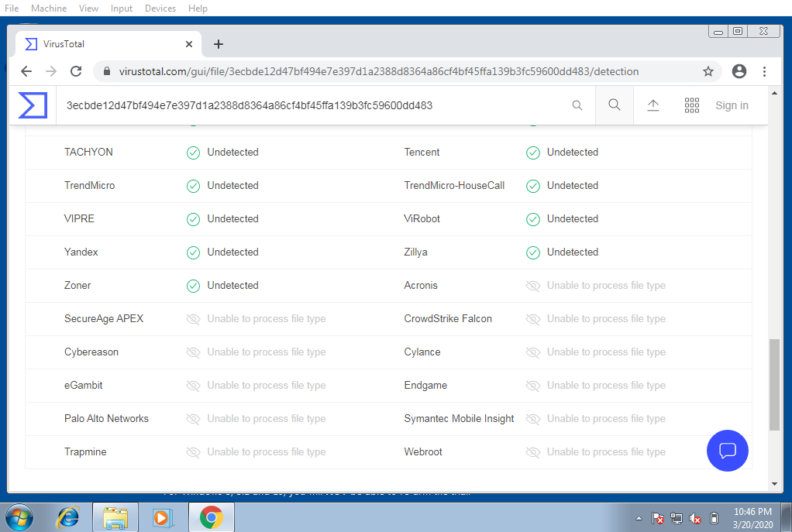Open the Help menu
This screenshot has width=792, height=532.
(198, 8)
